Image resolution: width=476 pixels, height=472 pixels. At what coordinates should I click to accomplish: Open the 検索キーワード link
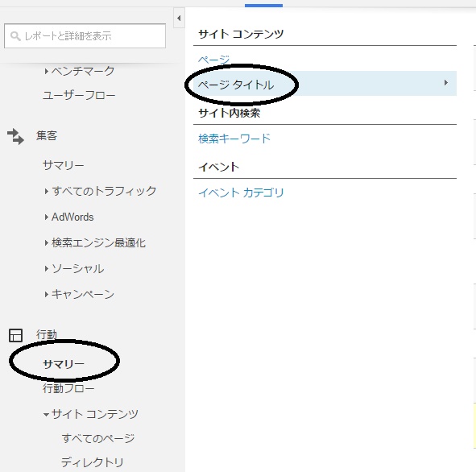click(x=234, y=139)
